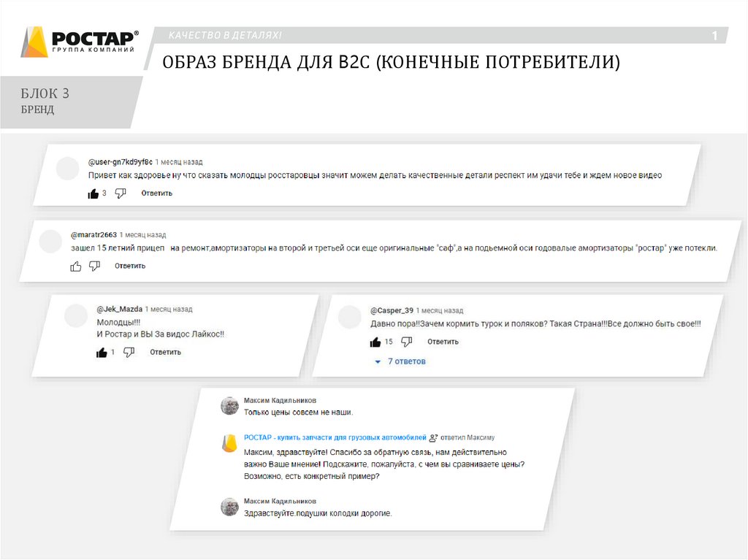This screenshot has height=560, width=748.
Task: Dislike the comment by @maratr2663
Action: [94, 266]
